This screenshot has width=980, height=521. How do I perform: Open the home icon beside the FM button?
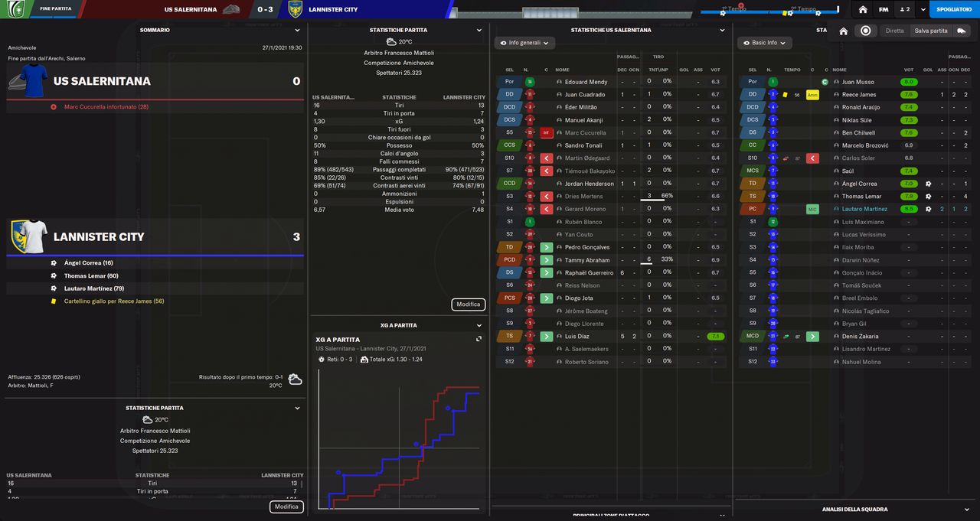point(863,9)
